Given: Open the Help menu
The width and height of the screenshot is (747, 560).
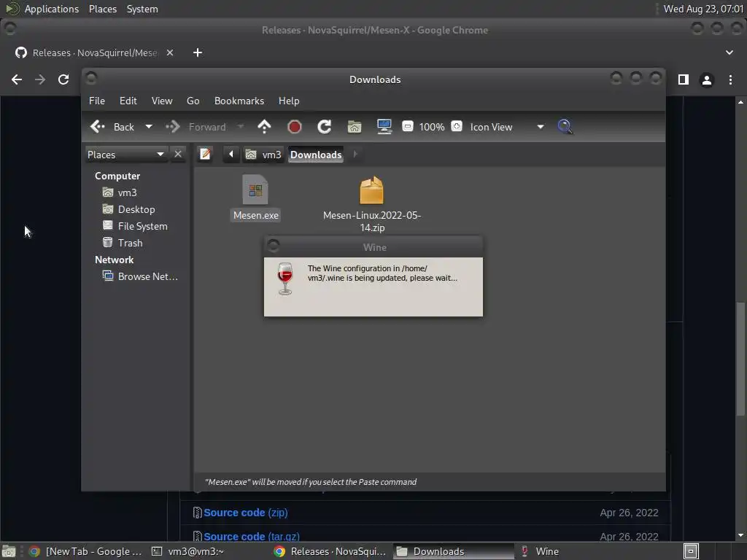Looking at the screenshot, I should (289, 101).
